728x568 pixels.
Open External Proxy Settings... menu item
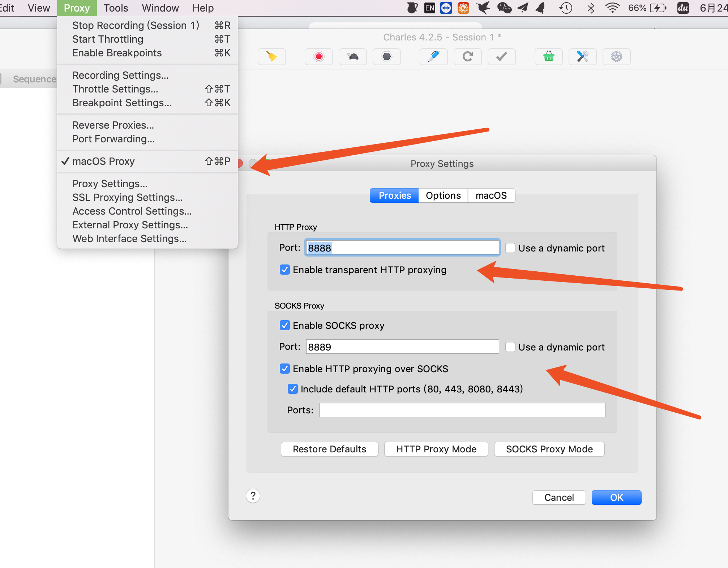click(147, 225)
